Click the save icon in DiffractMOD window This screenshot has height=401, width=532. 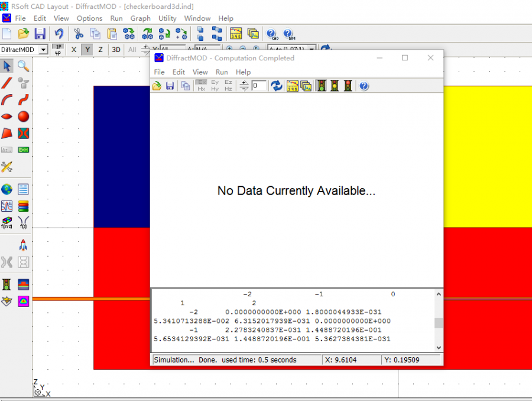point(170,86)
